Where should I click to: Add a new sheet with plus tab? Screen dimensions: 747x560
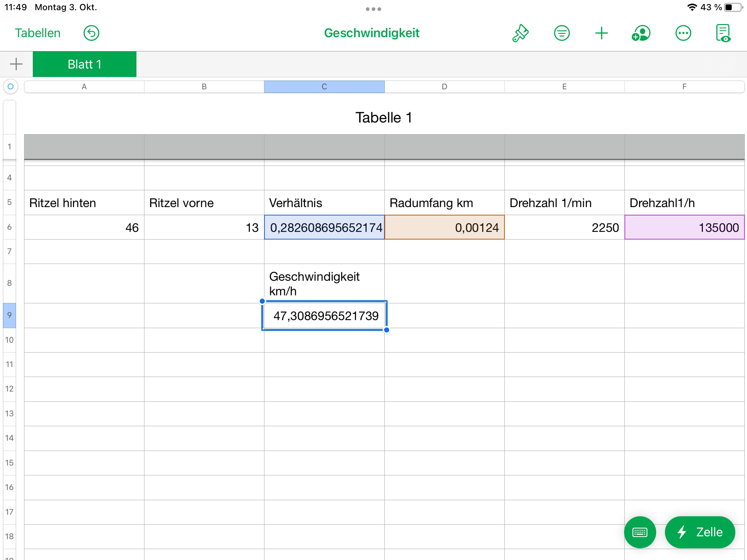(16, 64)
